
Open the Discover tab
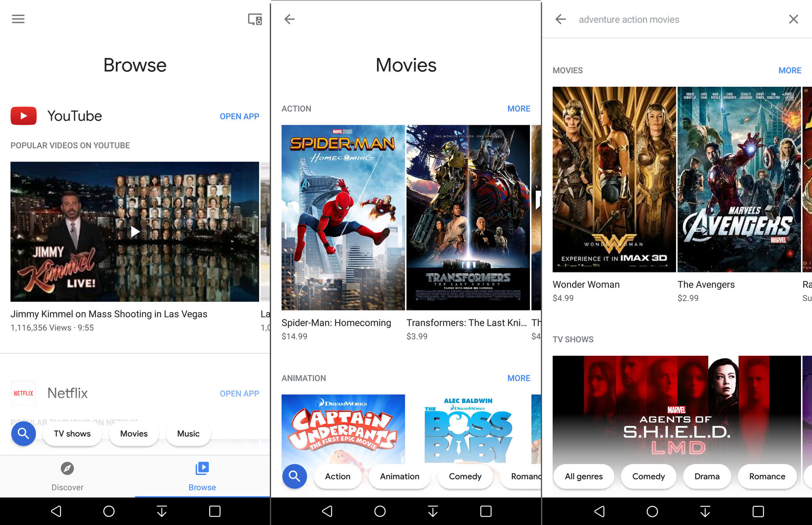(67, 476)
